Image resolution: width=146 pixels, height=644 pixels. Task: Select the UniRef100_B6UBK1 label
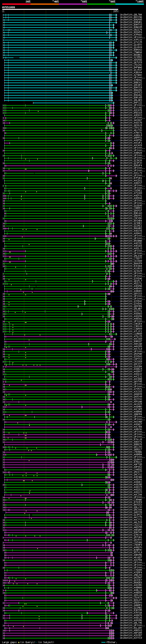131,55
